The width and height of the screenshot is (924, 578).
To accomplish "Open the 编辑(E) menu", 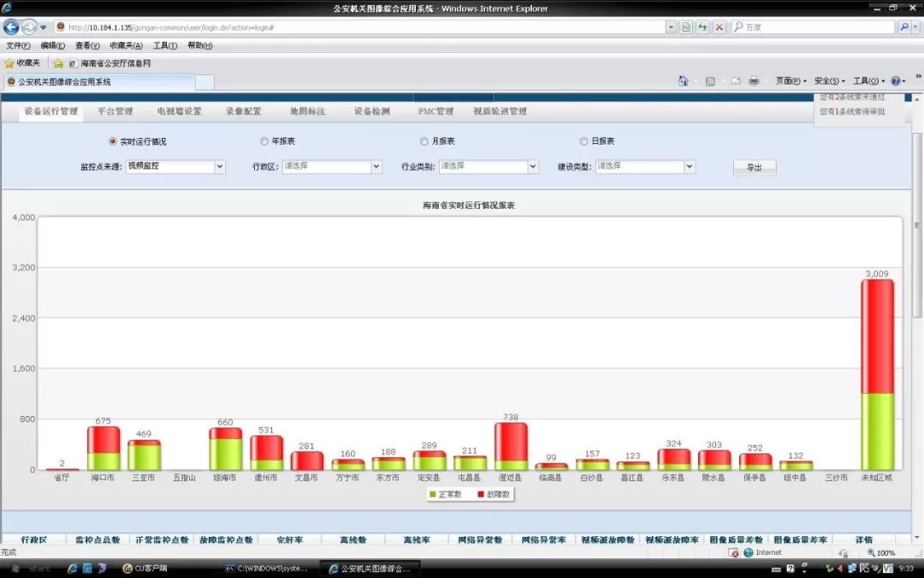I will tap(52, 45).
